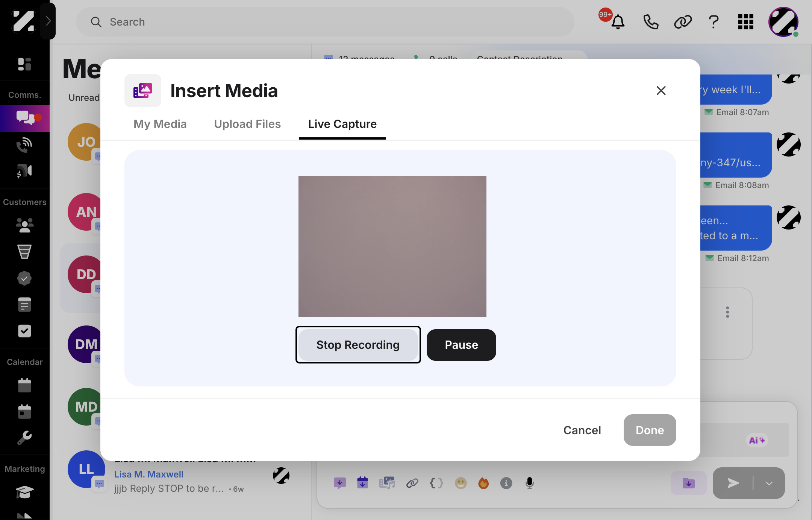Screen dimensions: 812x520
Task: Open the emoji picker in message toolbar
Action: coord(461,483)
